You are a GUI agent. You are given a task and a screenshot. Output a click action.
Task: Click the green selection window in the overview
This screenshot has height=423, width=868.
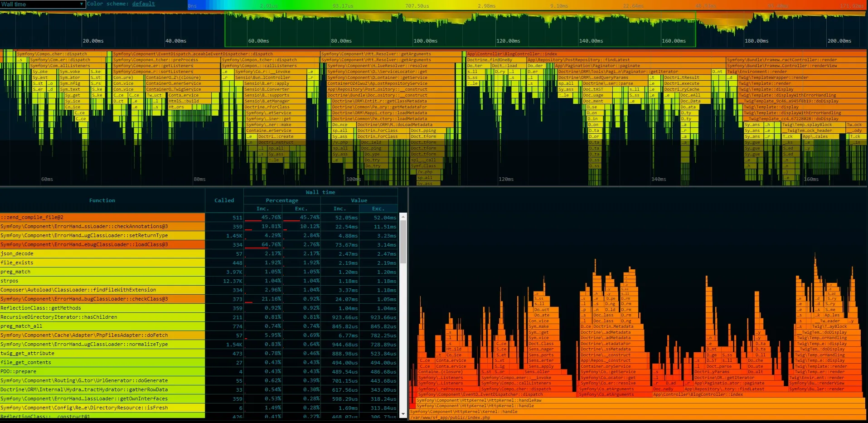[x=460, y=29]
